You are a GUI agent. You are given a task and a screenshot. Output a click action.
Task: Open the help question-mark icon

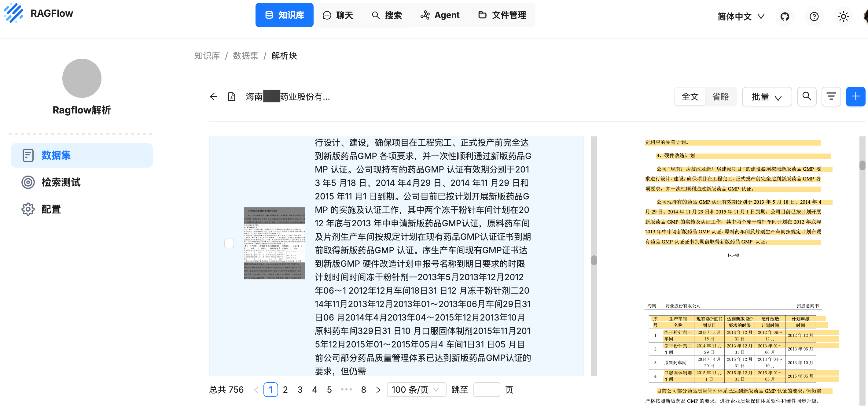click(x=814, y=16)
